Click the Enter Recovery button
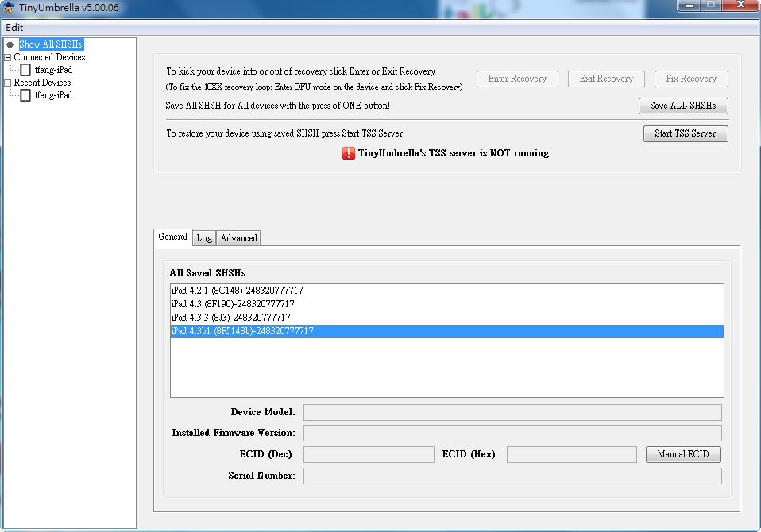Screen dimensions: 761x532 517,79
